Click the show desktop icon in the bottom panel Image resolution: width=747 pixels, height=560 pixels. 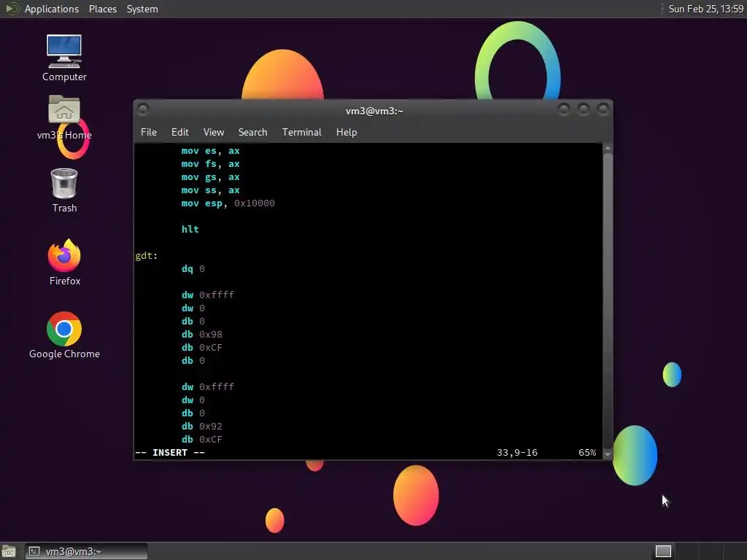(9, 551)
